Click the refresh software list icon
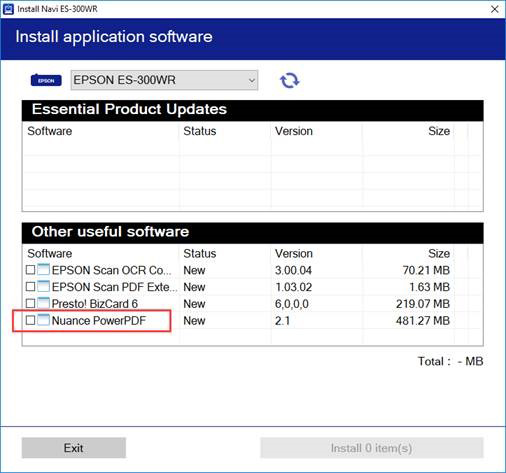 tap(289, 80)
